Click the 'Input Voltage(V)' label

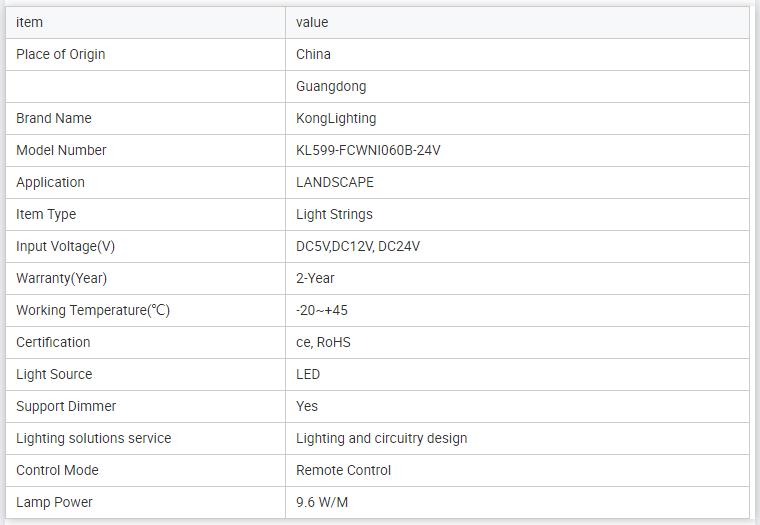pos(65,246)
